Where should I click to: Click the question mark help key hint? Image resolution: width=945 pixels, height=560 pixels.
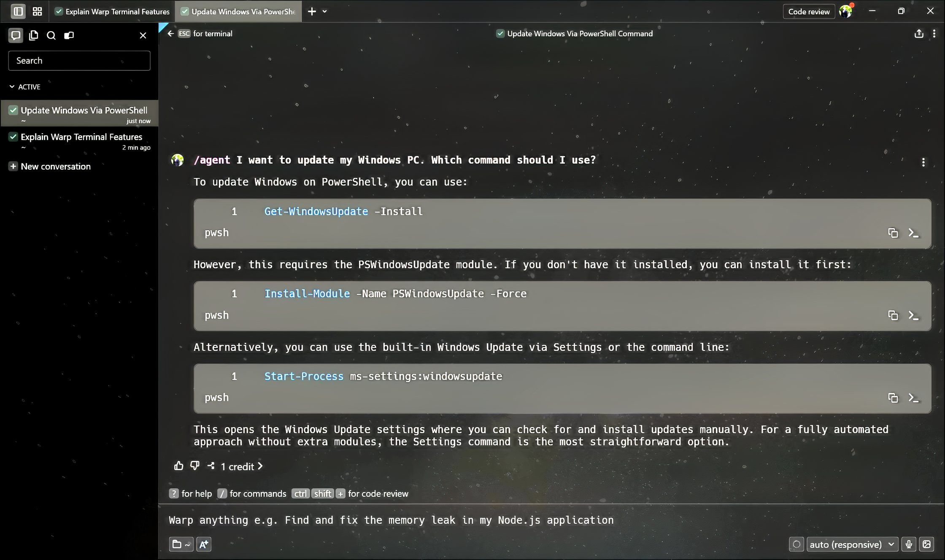tap(173, 494)
